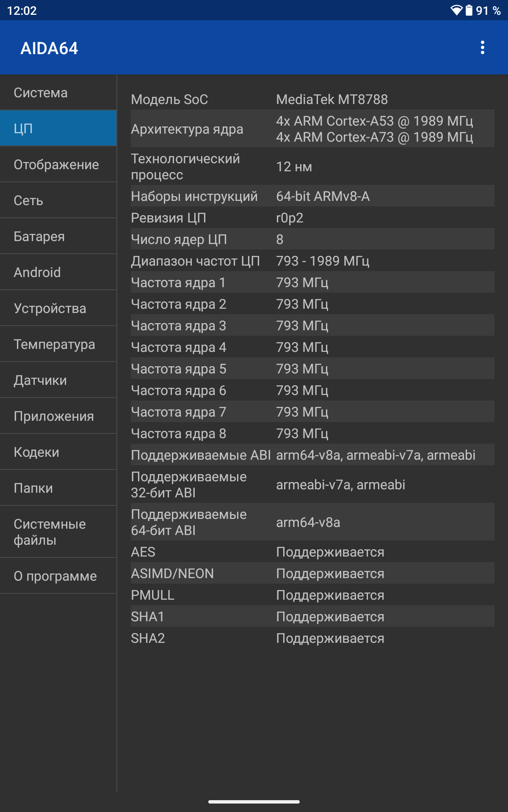The height and width of the screenshot is (812, 508).
Task: Open the Система section
Action: coord(58,93)
